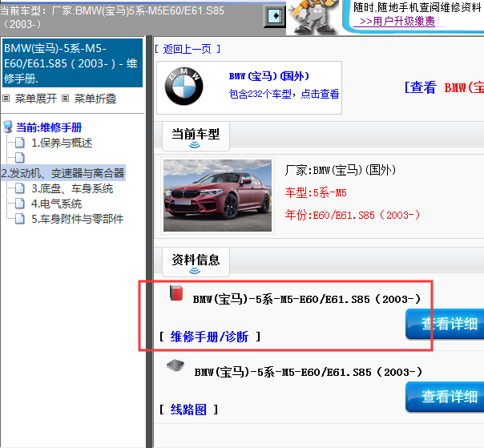
Task: Click page icon next to 4.电气系统
Action: click(20, 204)
